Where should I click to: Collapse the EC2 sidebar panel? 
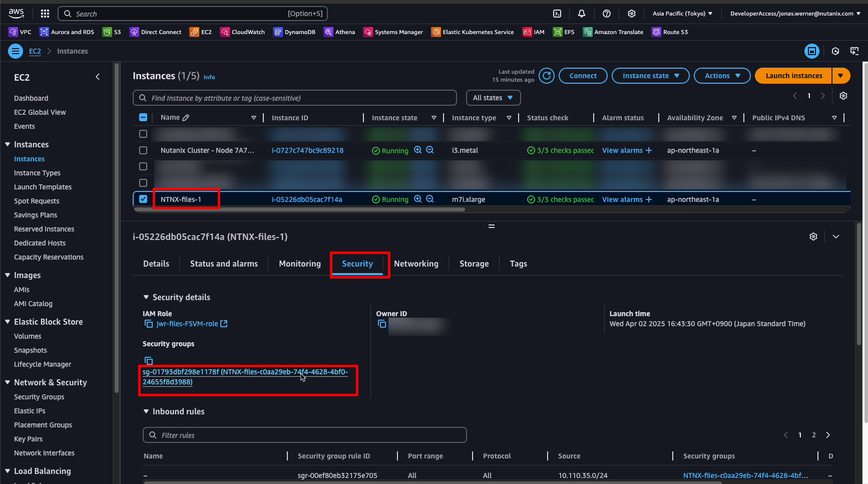point(98,77)
